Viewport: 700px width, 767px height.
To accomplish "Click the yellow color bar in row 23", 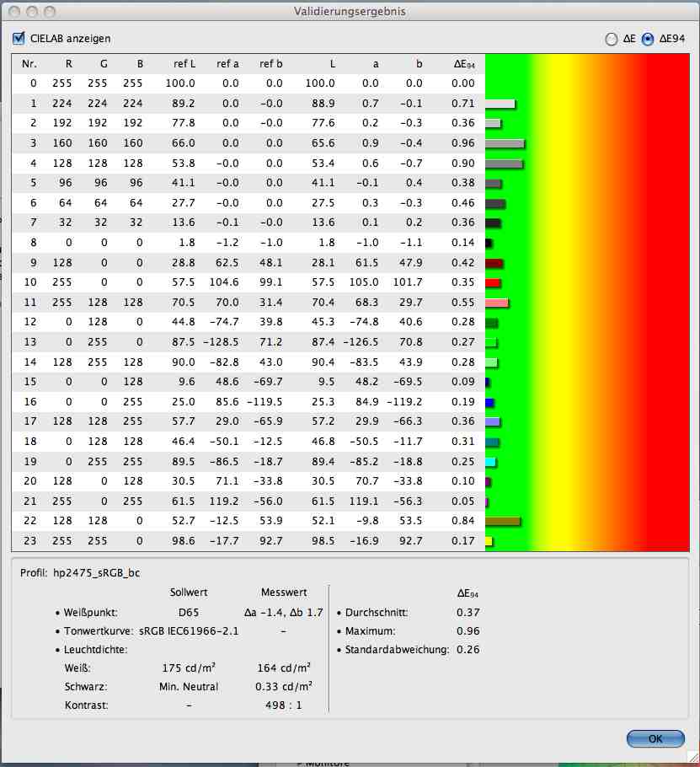I will 489,541.
